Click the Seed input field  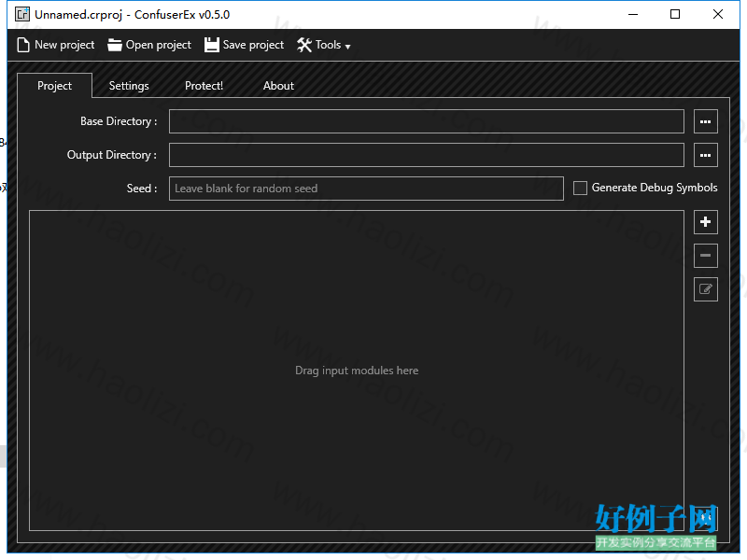(366, 189)
